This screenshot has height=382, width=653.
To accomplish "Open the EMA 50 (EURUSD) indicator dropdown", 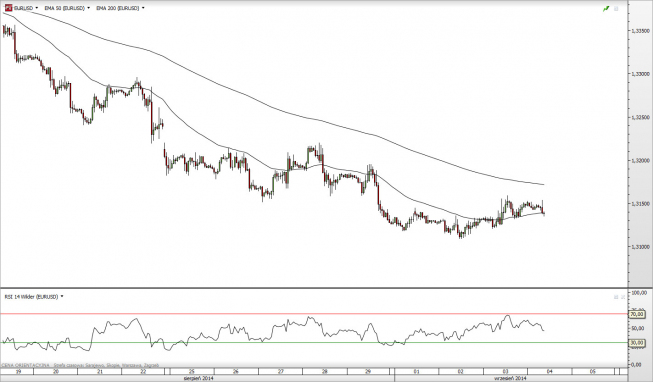I will [x=88, y=8].
